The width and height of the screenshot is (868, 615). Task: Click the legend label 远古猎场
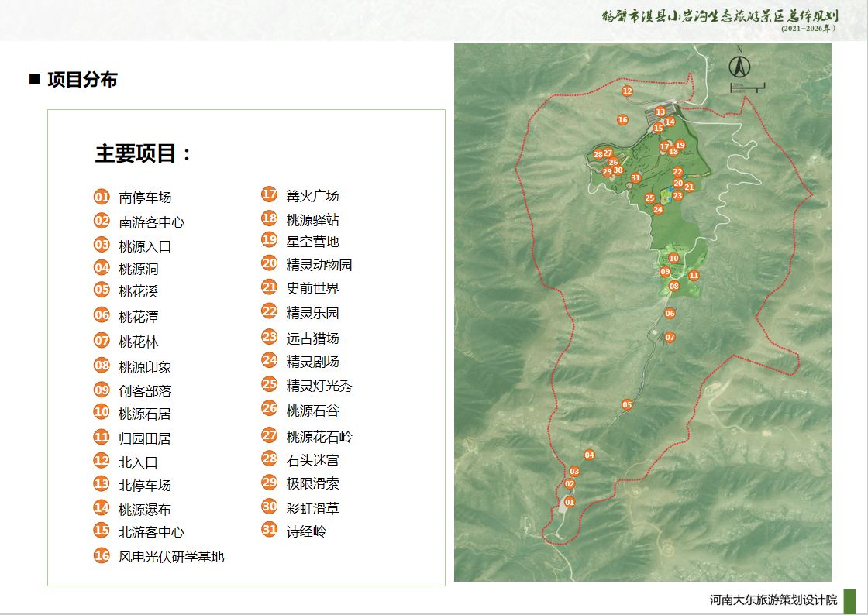click(x=313, y=338)
